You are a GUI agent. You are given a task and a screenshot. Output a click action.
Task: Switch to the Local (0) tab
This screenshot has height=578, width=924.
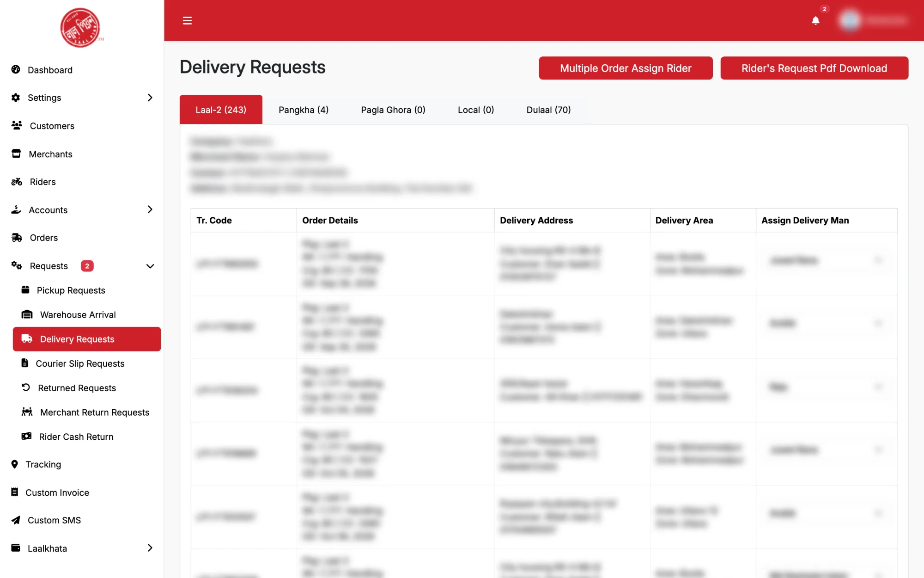(x=476, y=110)
